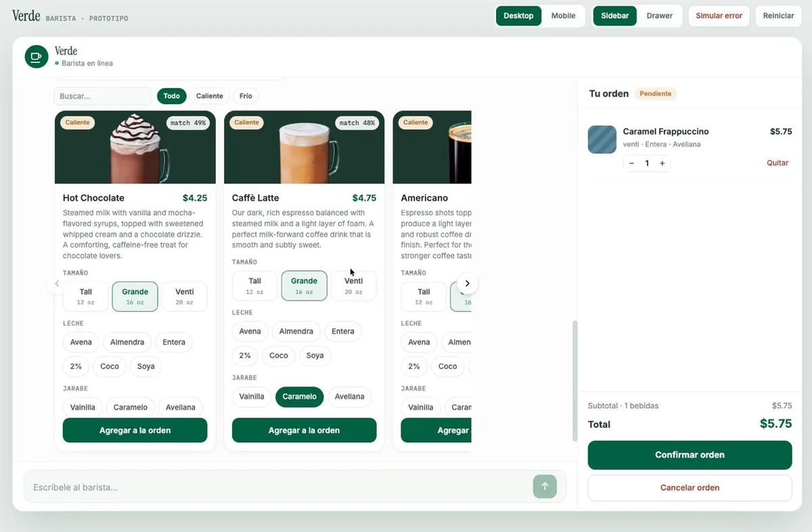Filter drinks by Todo
Screen dimensions: 812x532
click(172, 96)
